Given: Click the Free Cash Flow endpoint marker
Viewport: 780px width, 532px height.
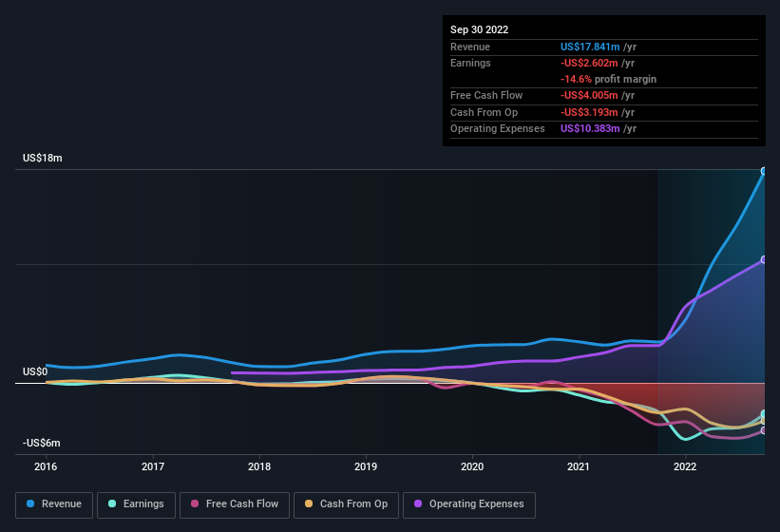Looking at the screenshot, I should [764, 430].
